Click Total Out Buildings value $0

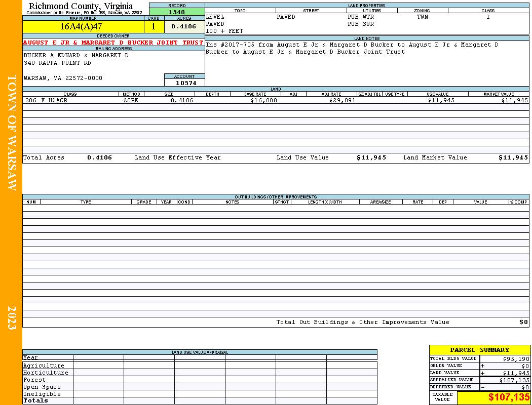(x=523, y=322)
